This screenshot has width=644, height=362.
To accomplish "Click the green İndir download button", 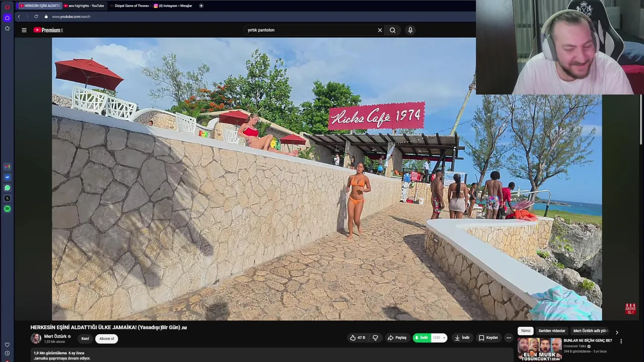I will click(x=422, y=338).
